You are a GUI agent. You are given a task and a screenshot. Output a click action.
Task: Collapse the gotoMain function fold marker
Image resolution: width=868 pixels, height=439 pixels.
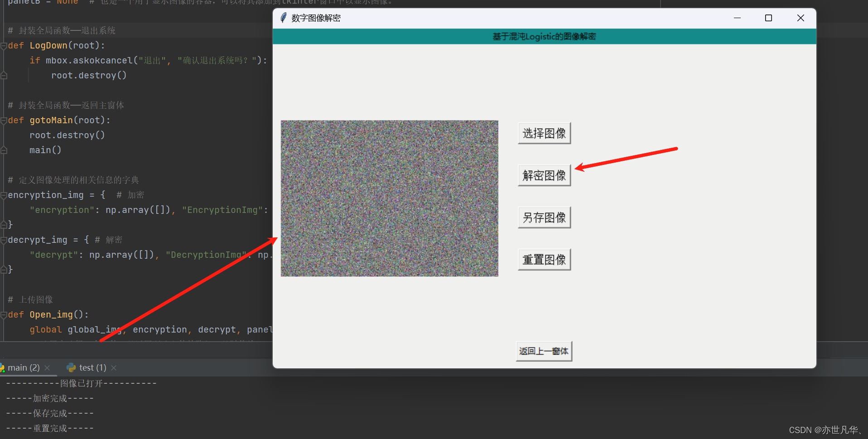(4, 121)
